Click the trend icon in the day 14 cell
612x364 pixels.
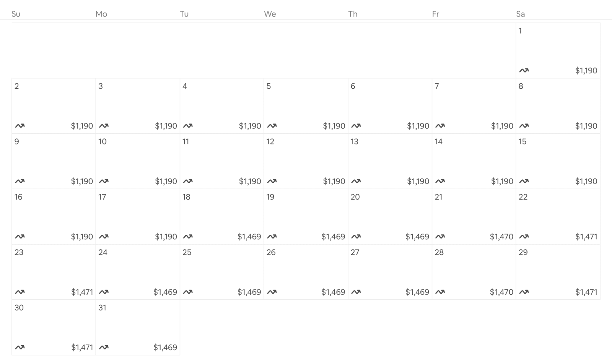[x=440, y=181]
